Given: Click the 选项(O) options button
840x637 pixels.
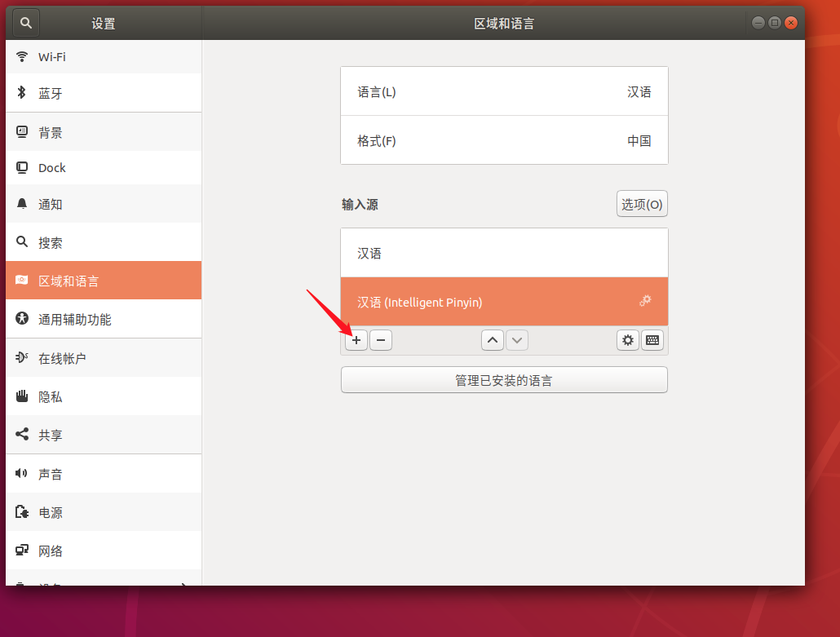Looking at the screenshot, I should click(x=642, y=204).
